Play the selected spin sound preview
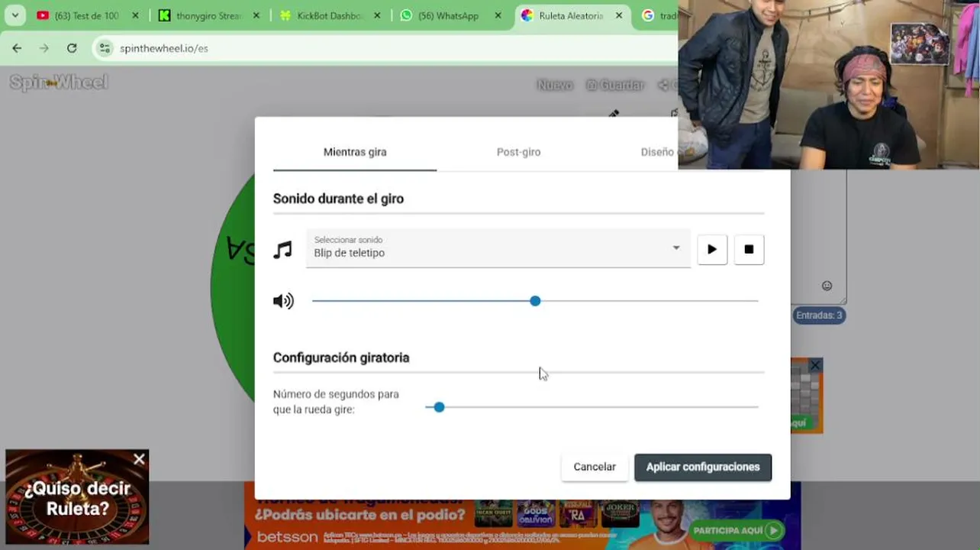Viewport: 980px width, 550px height. click(712, 249)
